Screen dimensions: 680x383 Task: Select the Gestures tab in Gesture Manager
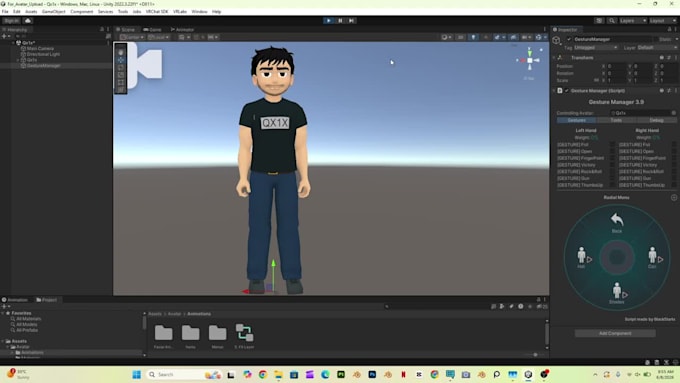[x=576, y=120]
